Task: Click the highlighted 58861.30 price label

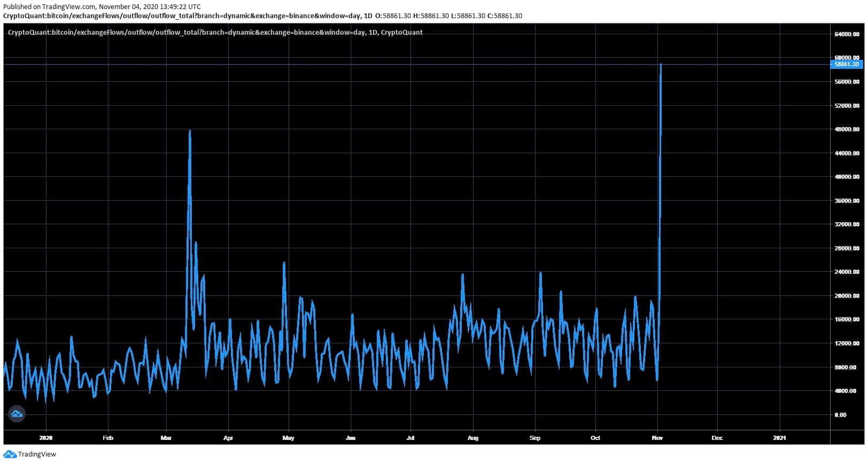Action: [846, 65]
